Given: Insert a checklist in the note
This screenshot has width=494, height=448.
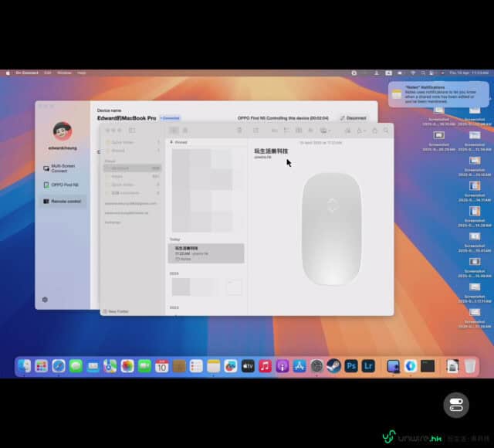Looking at the screenshot, I should point(286,131).
